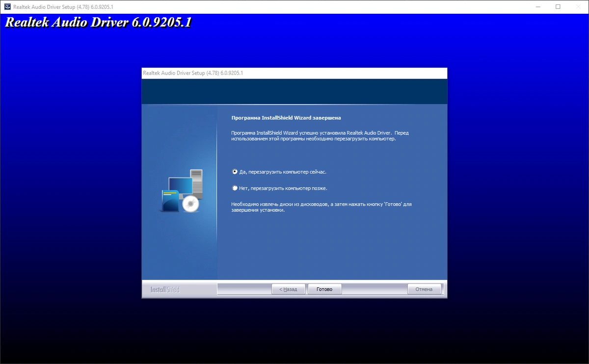This screenshot has width=589, height=364.
Task: Click the 'Realtek Audio Driver 6.0.9205.1' heading
Action: coord(98,23)
